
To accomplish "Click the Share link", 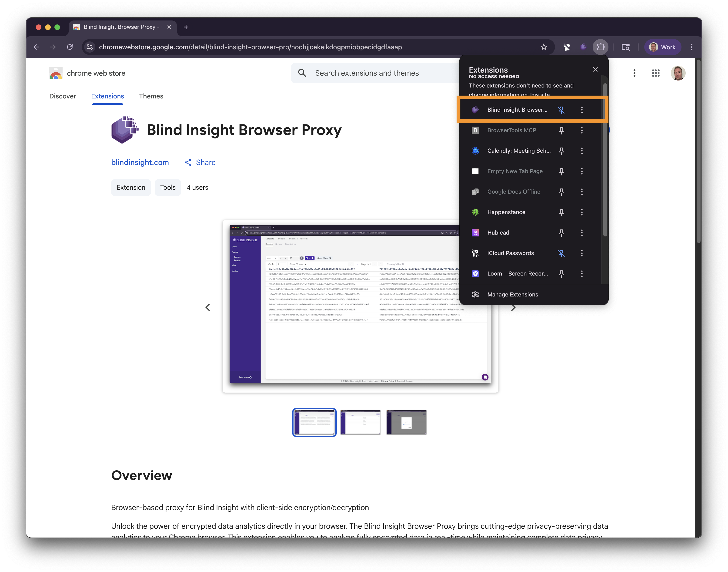I will pyautogui.click(x=200, y=162).
